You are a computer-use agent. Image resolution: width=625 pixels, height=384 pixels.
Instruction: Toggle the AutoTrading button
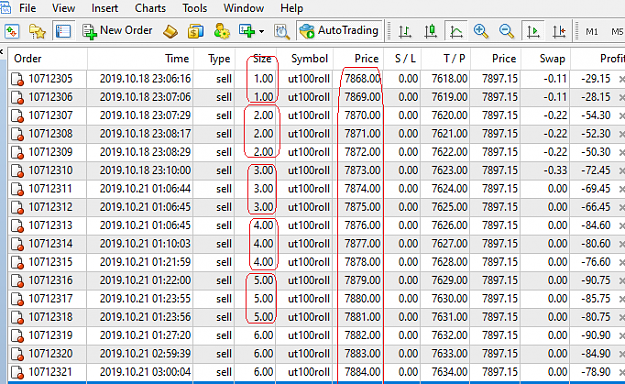click(x=340, y=31)
